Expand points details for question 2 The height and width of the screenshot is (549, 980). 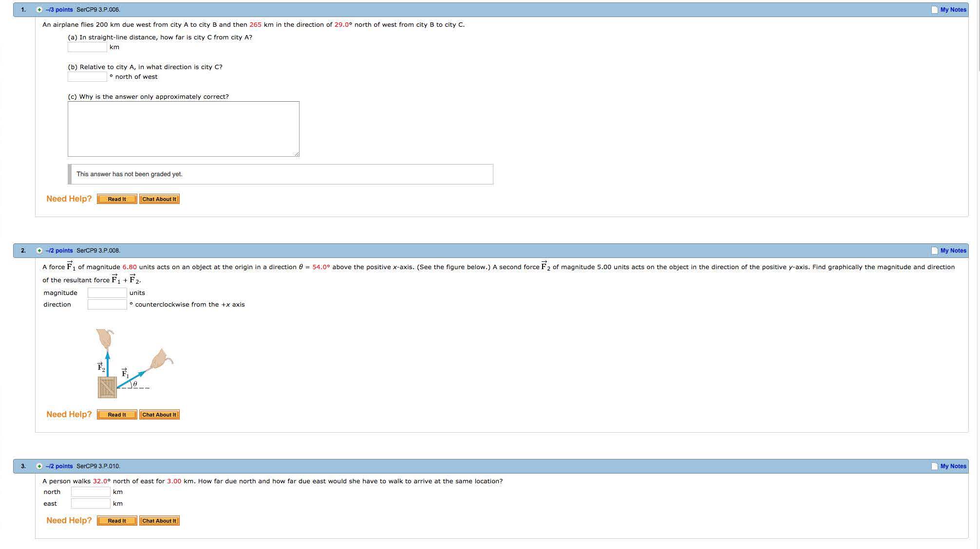click(39, 251)
